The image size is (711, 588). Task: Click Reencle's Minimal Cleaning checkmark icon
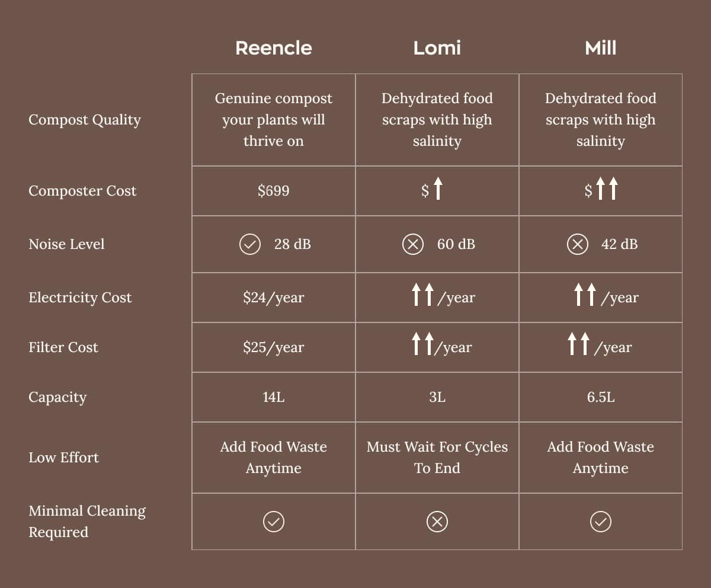(x=274, y=522)
